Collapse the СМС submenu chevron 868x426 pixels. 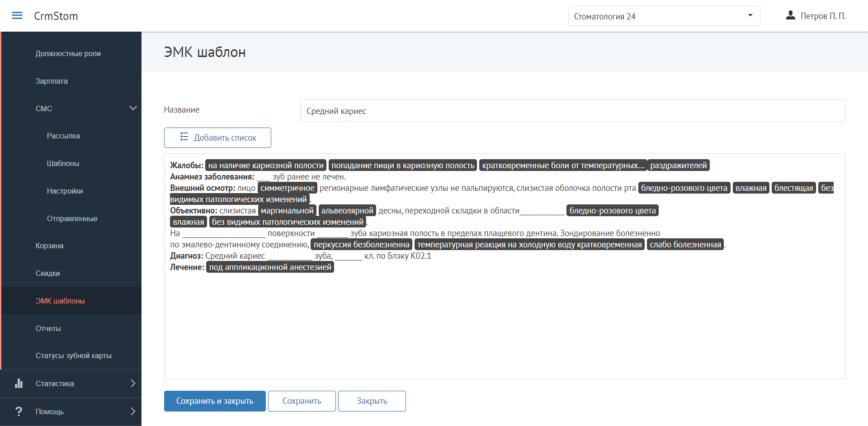tap(133, 108)
